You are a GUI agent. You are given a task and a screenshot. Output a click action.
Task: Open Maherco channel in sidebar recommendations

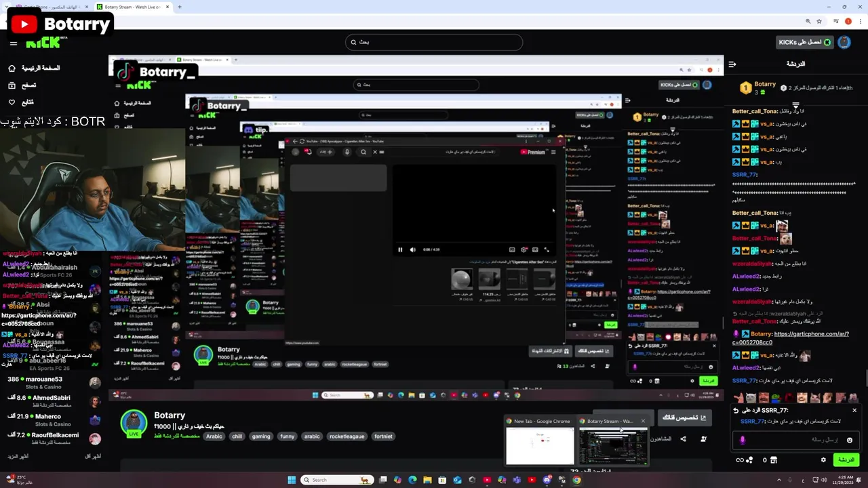pyautogui.click(x=53, y=420)
